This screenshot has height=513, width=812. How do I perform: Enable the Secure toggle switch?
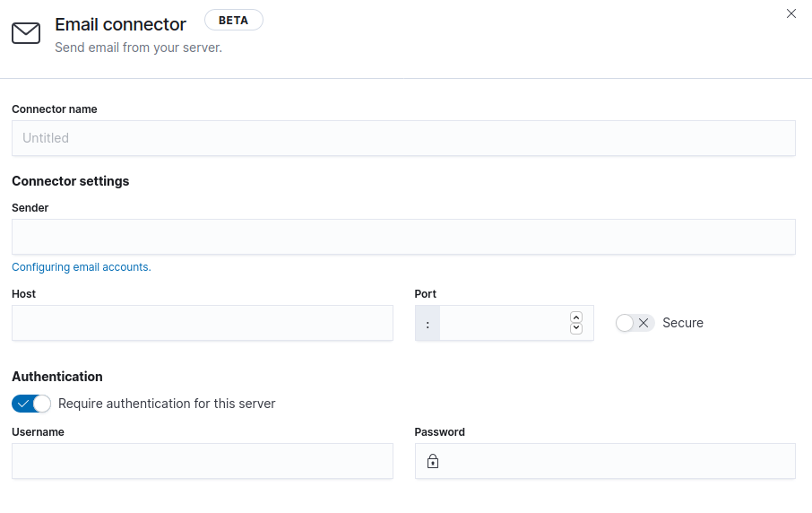pyautogui.click(x=635, y=323)
